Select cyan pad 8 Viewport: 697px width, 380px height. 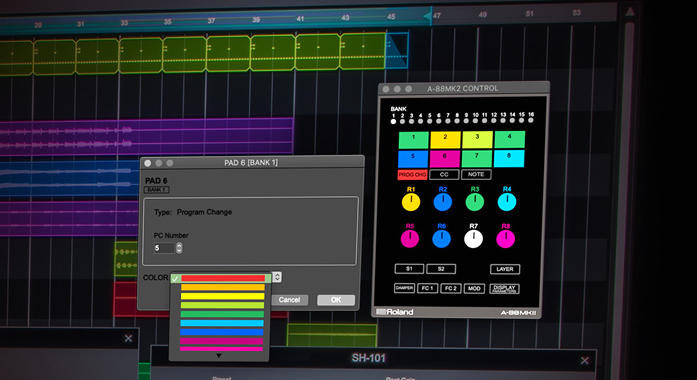(509, 158)
